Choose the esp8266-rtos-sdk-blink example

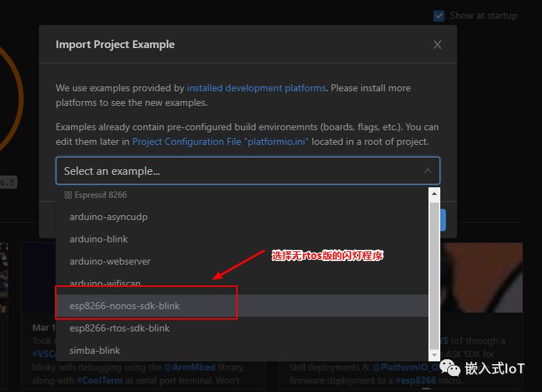(x=120, y=328)
